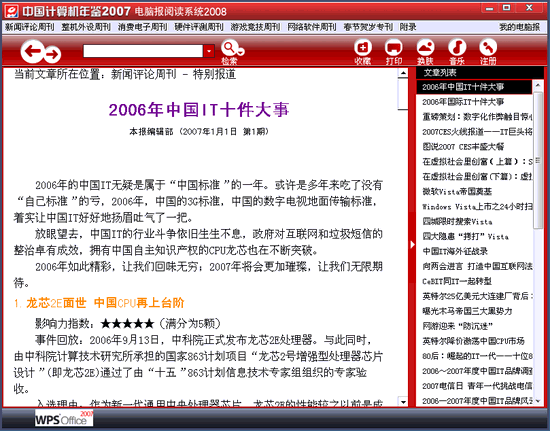Open 80后：崛起的IT一代 article
The height and width of the screenshot is (431, 550).
click(x=477, y=356)
